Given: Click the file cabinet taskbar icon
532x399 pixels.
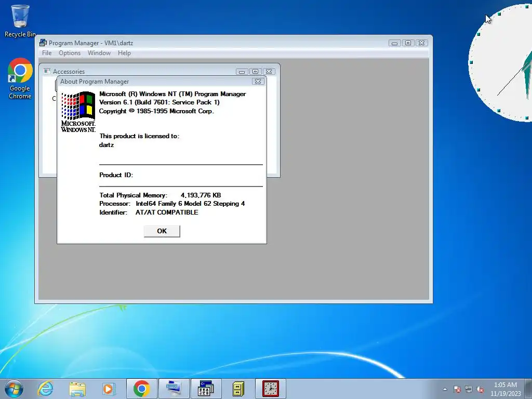Looking at the screenshot, I should (x=238, y=389).
